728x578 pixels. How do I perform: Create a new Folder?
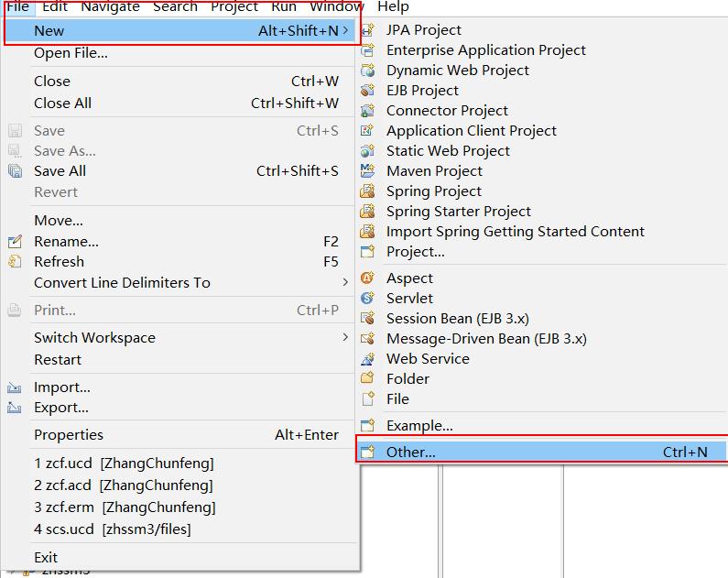tap(407, 379)
